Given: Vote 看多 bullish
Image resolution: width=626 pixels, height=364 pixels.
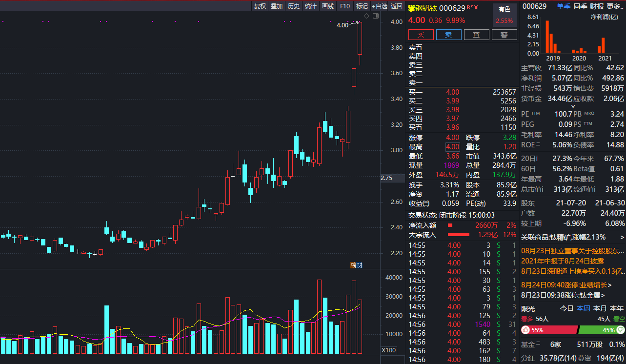Looking at the screenshot, I should (x=527, y=319).
